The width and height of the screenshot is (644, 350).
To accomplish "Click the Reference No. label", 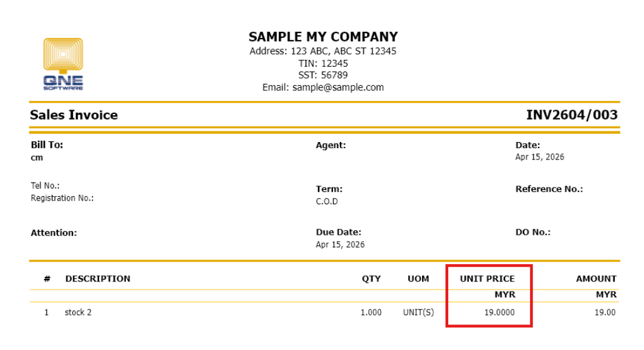I will (549, 189).
